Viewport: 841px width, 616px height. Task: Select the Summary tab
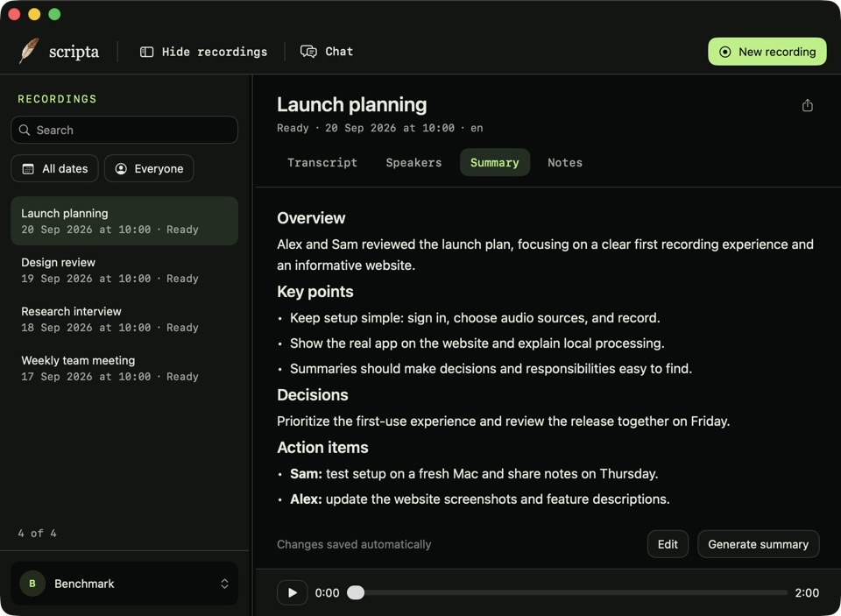click(x=494, y=163)
